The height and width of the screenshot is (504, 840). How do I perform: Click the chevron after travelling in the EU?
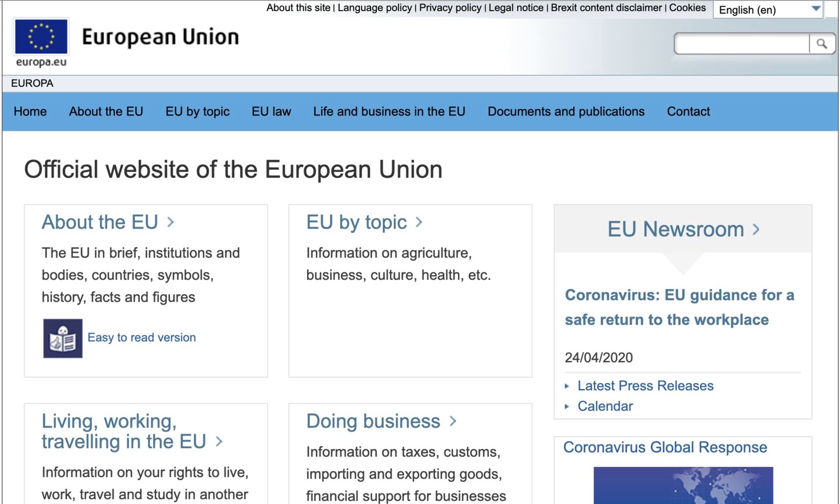(219, 442)
